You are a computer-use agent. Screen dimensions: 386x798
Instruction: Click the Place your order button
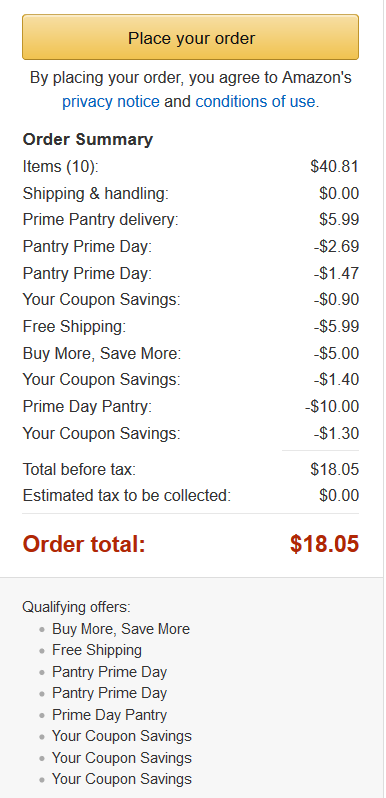point(190,37)
